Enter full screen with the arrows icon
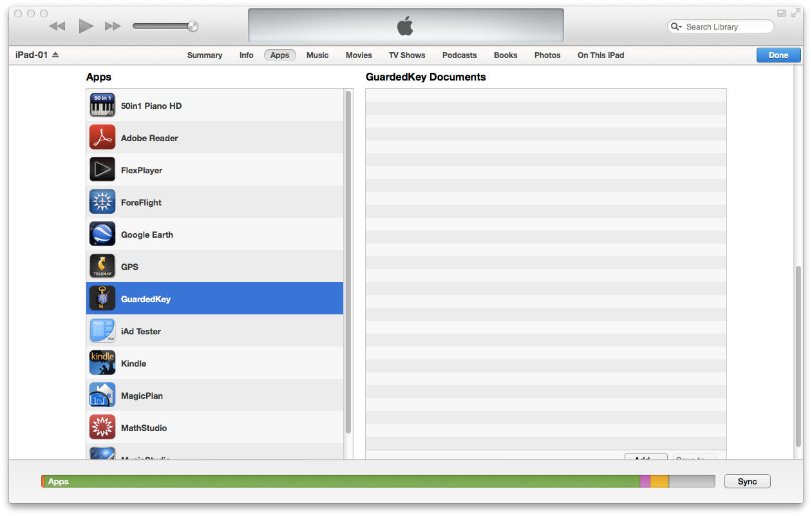 click(x=795, y=13)
